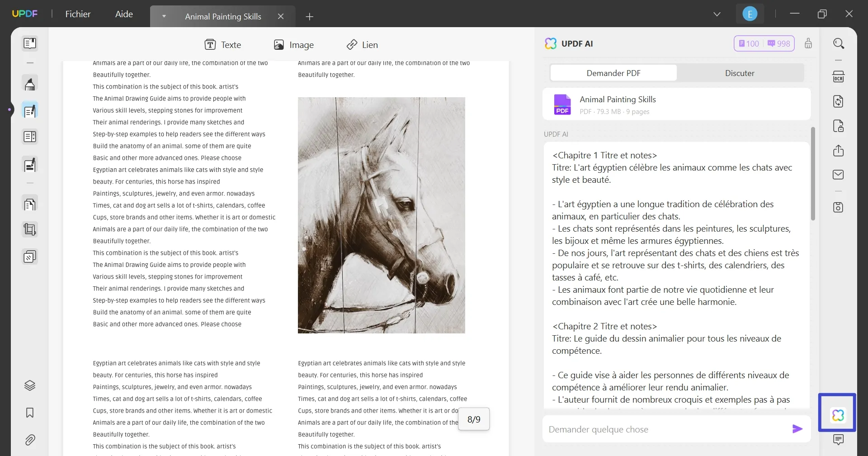The width and height of the screenshot is (868, 456).
Task: Click the envelope email icon
Action: coord(839,175)
